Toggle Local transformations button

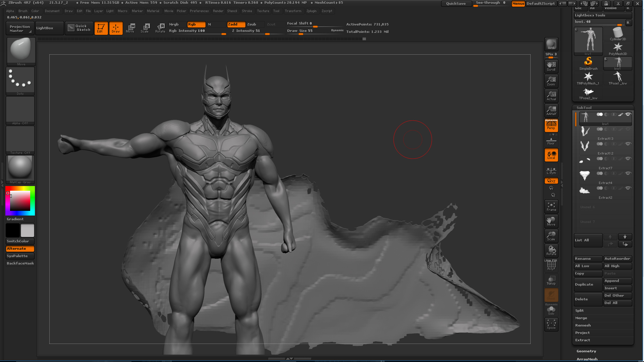pos(551,155)
